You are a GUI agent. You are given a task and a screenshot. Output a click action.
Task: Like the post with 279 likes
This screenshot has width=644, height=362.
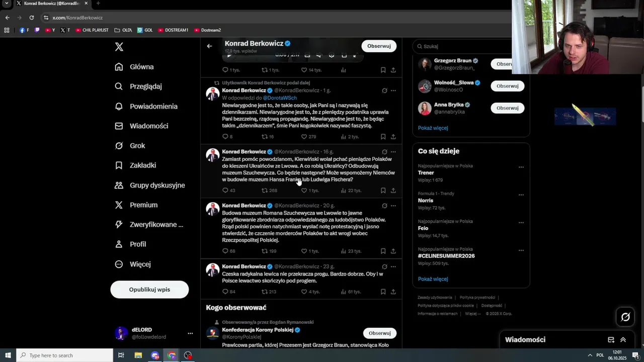point(308,137)
